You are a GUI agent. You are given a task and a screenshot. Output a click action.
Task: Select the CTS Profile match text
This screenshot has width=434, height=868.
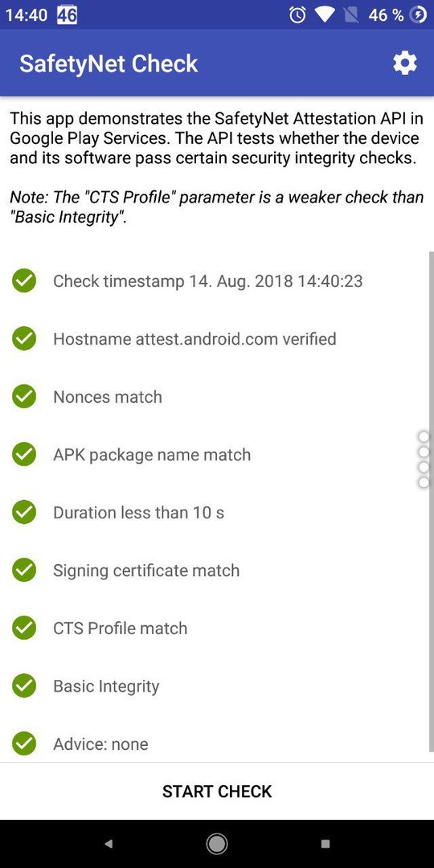coord(120,628)
